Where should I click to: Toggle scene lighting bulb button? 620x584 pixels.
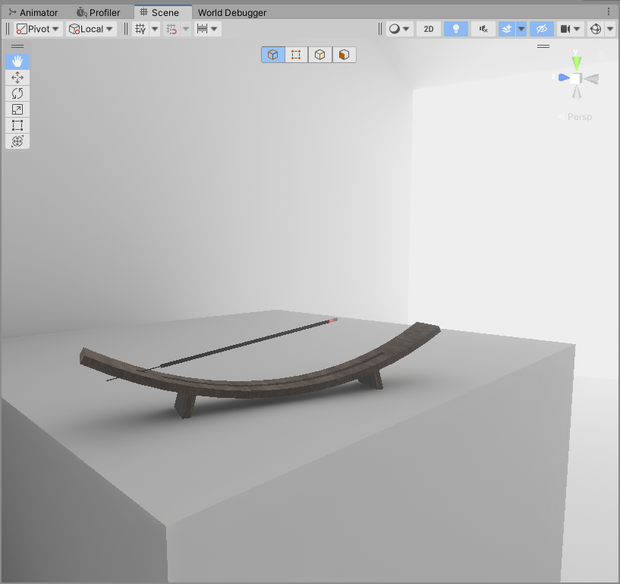click(456, 29)
